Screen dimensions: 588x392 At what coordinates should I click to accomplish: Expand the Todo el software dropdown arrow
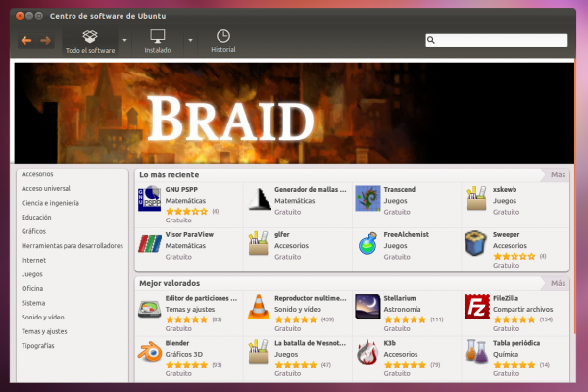click(125, 42)
